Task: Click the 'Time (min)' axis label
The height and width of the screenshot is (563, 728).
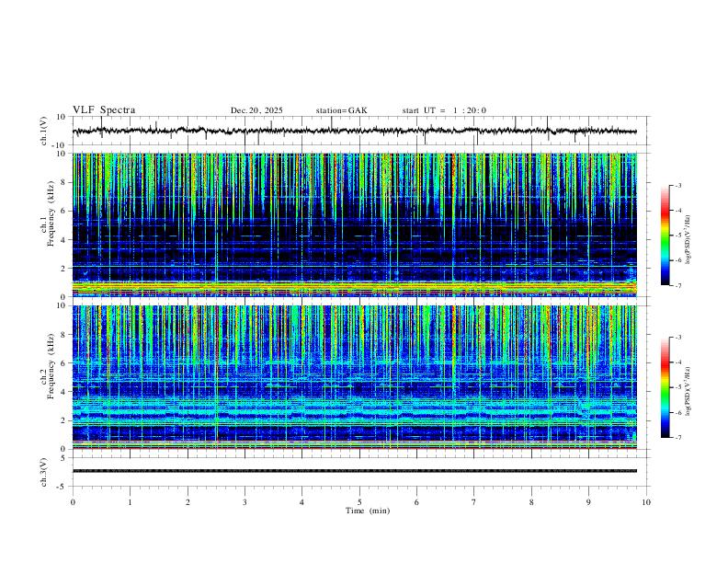Action: (x=368, y=511)
